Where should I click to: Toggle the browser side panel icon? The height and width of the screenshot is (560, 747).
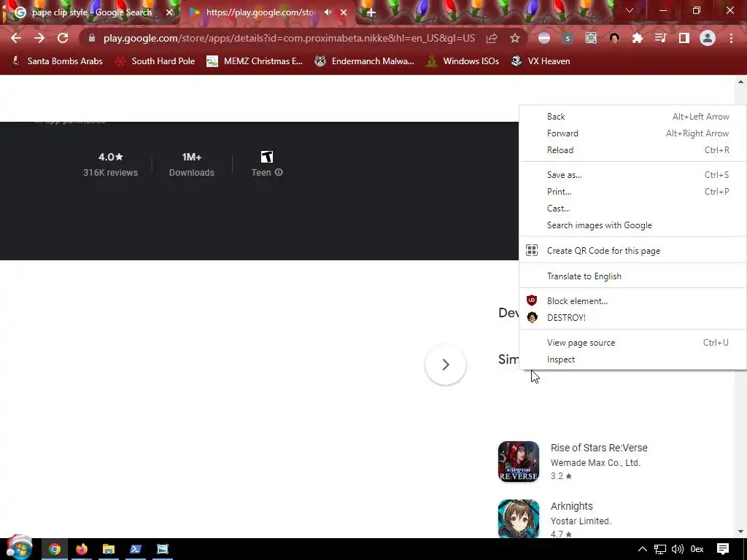(684, 38)
